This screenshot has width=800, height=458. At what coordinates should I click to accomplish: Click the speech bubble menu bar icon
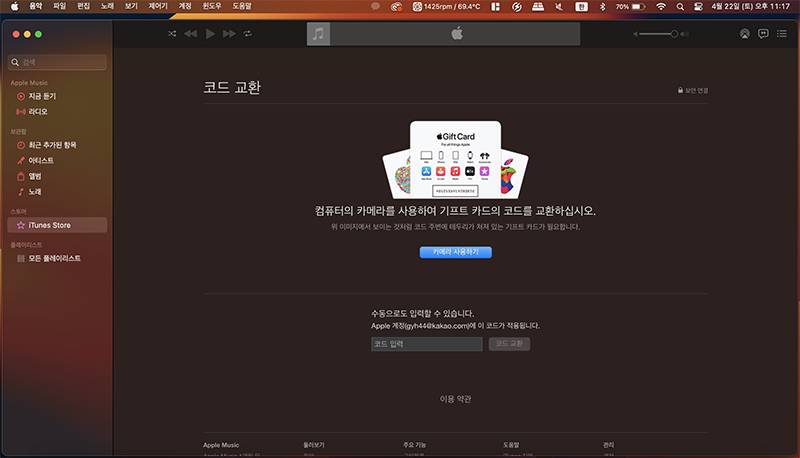tap(376, 6)
